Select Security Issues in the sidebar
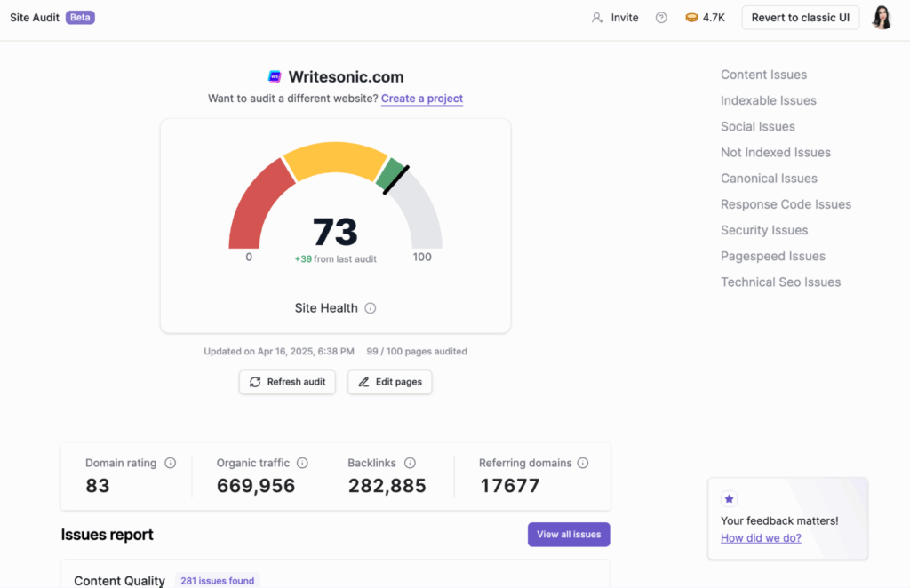 click(763, 230)
